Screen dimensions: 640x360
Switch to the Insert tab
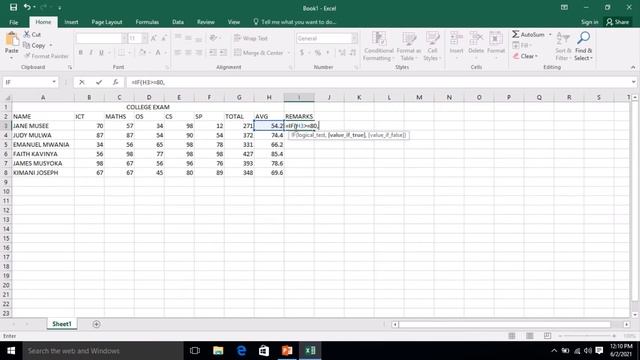[x=71, y=22]
